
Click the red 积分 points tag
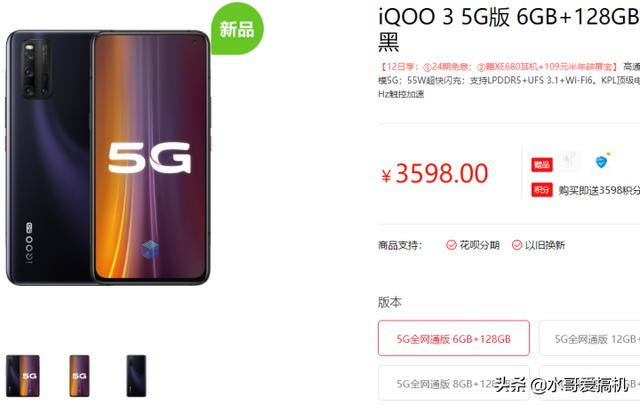point(542,190)
